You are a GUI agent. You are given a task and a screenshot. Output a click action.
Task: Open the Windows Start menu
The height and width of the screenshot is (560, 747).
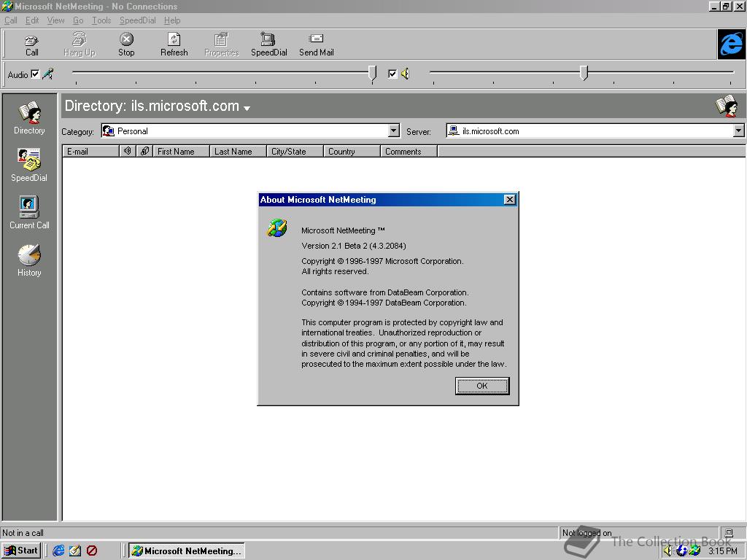click(21, 551)
